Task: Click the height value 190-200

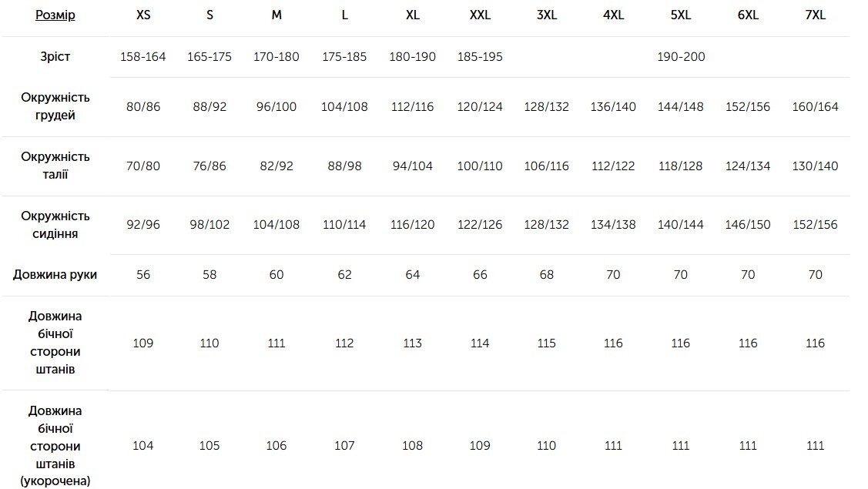Action: click(681, 57)
